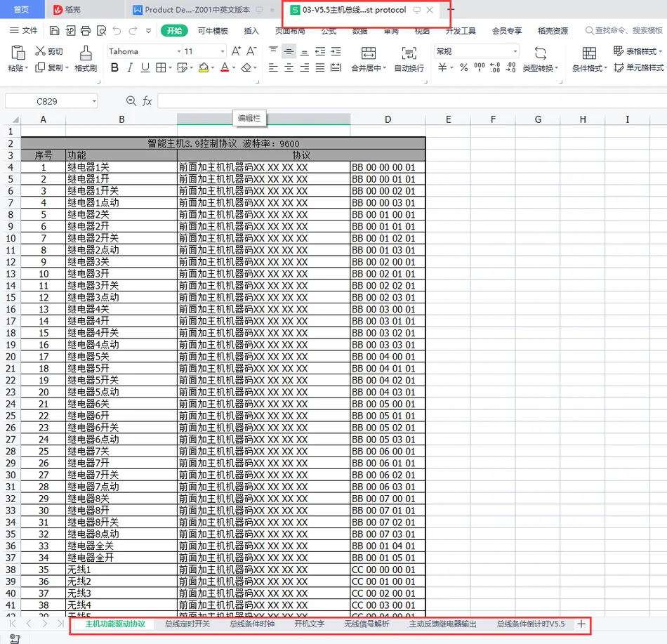Image resolution: width=667 pixels, height=644 pixels.
Task: Click the Borders icon
Action: 161,67
